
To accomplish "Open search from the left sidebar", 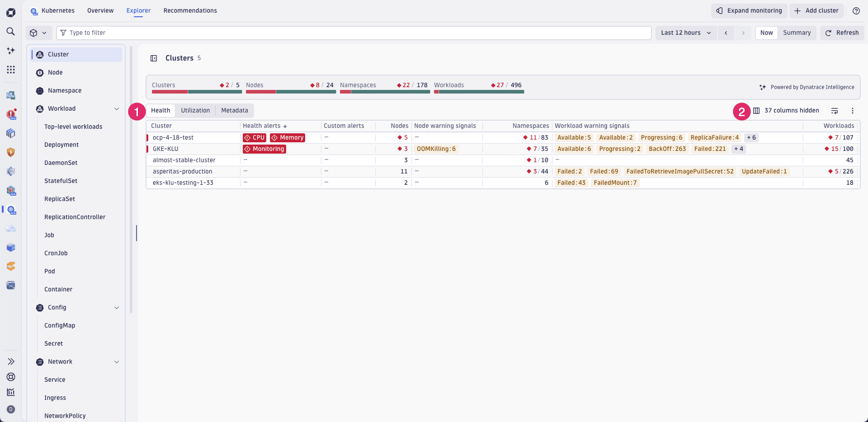I will [x=11, y=32].
